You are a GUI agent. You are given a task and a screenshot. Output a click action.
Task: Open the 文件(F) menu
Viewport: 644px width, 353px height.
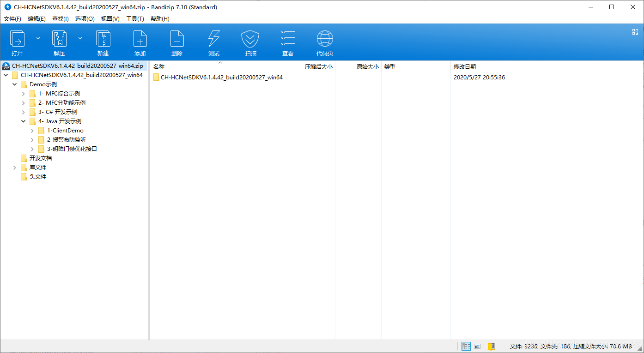[12, 19]
